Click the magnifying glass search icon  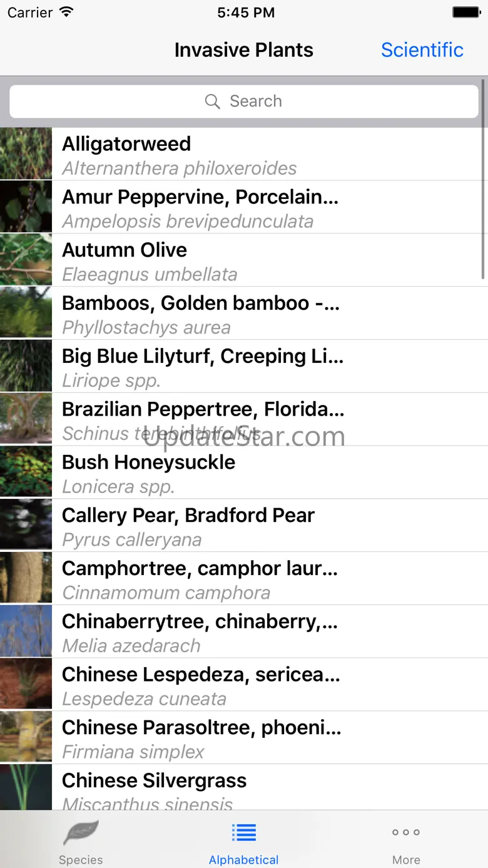(213, 101)
